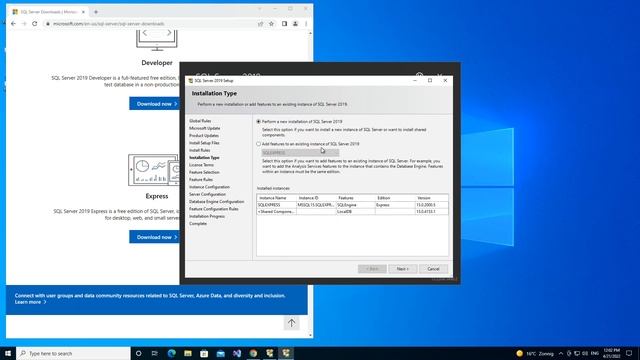Open Microsoft Store from taskbar
Image resolution: width=640 pixels, height=360 pixels.
click(x=204, y=353)
